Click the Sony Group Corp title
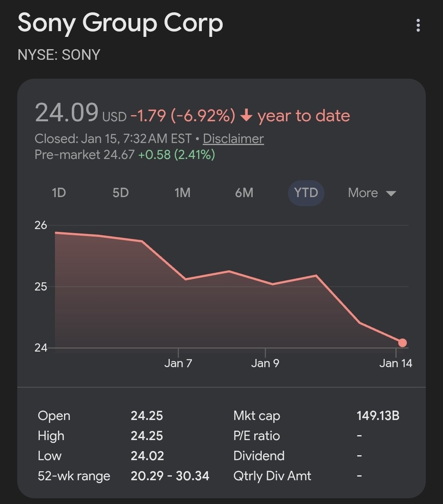This screenshot has width=443, height=504. [x=120, y=23]
